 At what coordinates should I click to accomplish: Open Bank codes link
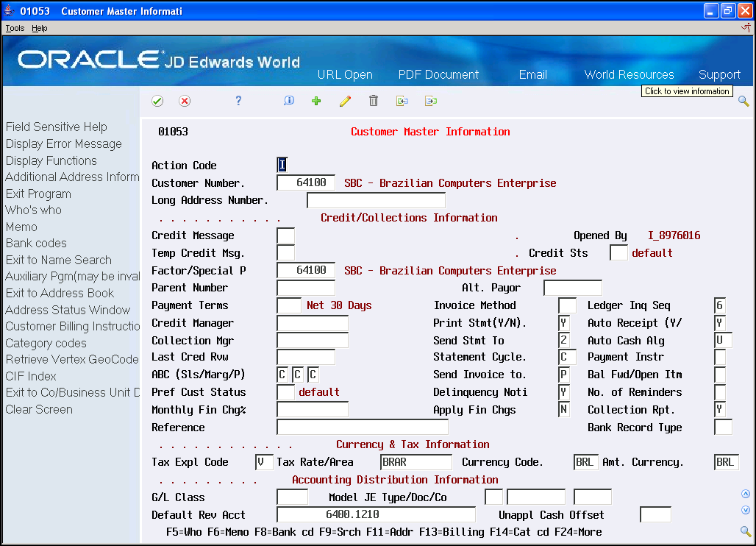pyautogui.click(x=36, y=243)
